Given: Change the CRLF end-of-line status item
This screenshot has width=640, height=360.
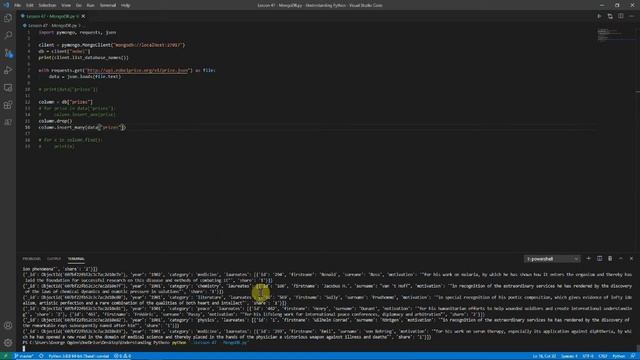Looking at the screenshot, I should [x=603, y=356].
